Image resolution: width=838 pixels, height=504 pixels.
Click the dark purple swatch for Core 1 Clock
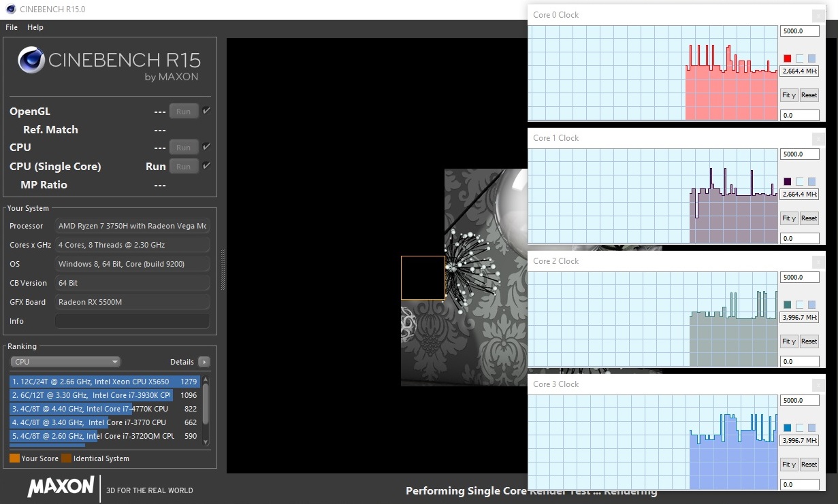[x=788, y=182]
